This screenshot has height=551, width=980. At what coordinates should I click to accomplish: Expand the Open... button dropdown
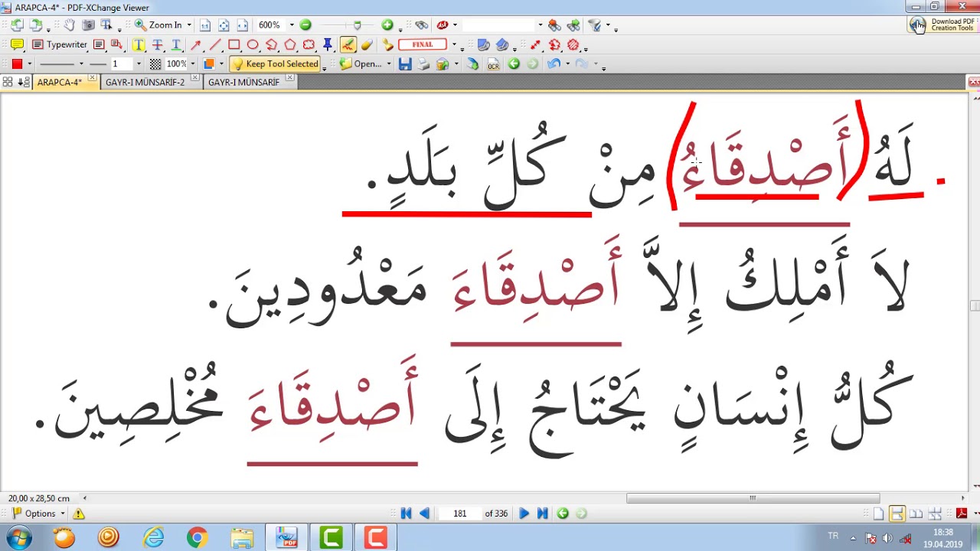pyautogui.click(x=389, y=64)
